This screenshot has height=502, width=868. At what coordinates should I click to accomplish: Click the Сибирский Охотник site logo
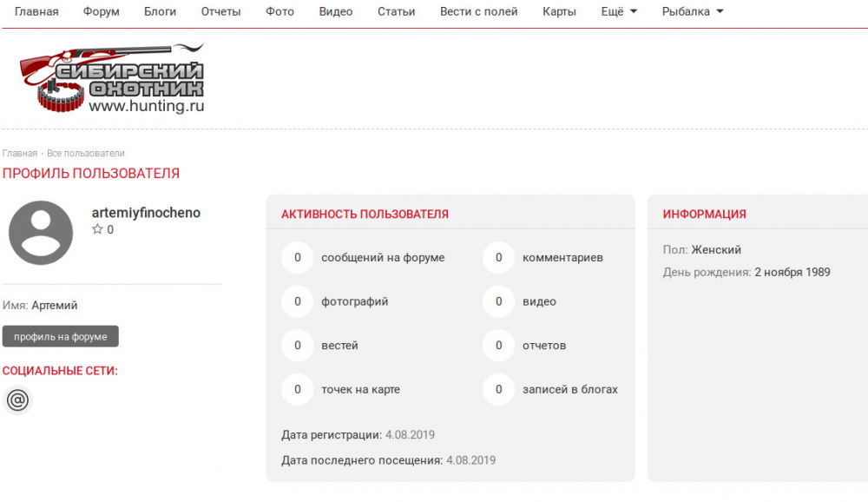112,79
